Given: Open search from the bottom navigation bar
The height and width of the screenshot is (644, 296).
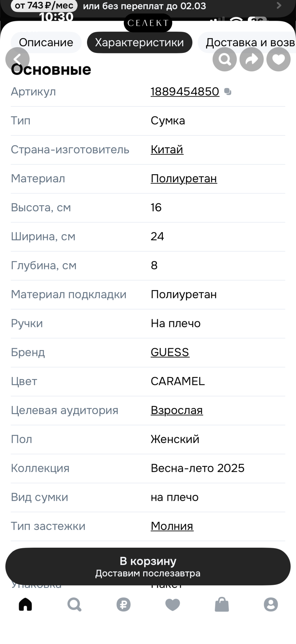Looking at the screenshot, I should coord(74,605).
